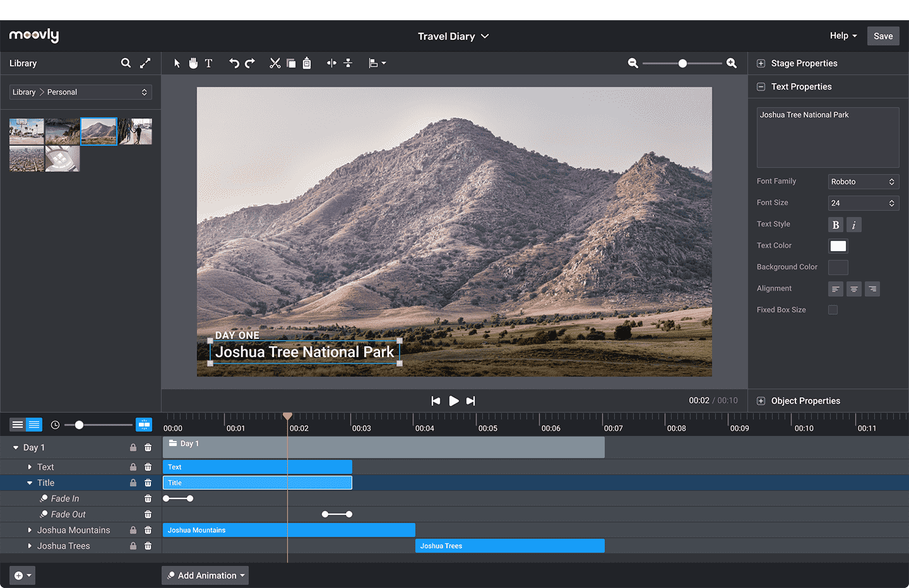Adjust the timeline zoom slider

pos(79,425)
